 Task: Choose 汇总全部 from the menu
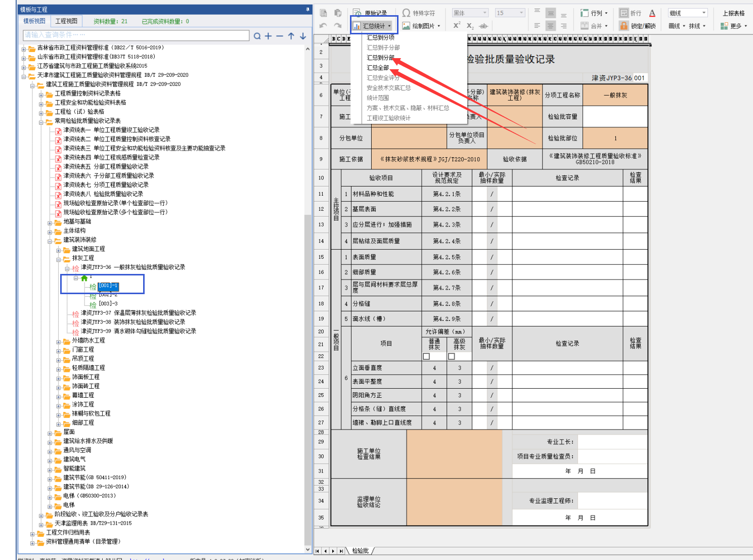[378, 68]
